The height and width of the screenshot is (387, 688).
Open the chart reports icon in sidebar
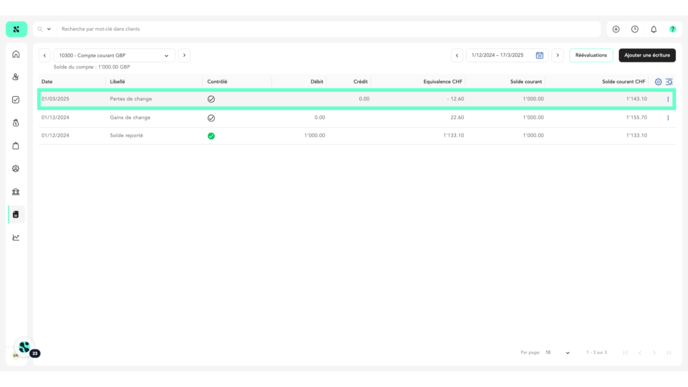pyautogui.click(x=16, y=237)
